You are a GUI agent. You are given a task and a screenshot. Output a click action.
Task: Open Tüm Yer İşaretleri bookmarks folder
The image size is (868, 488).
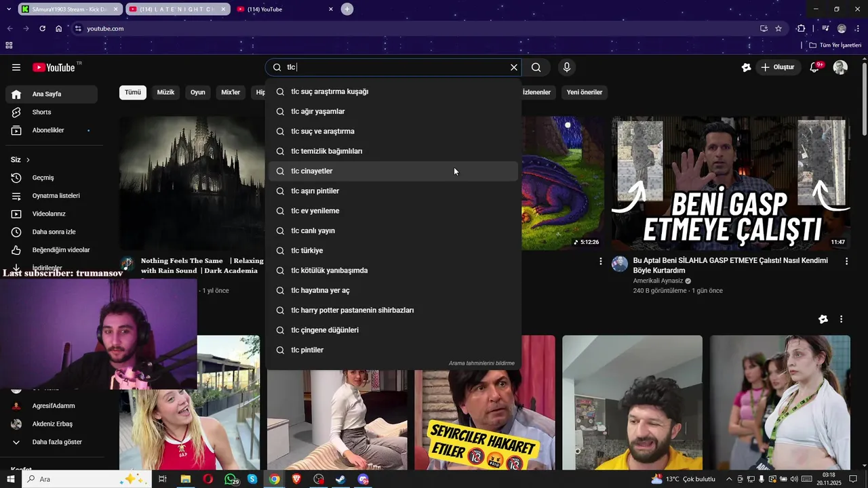pos(835,45)
